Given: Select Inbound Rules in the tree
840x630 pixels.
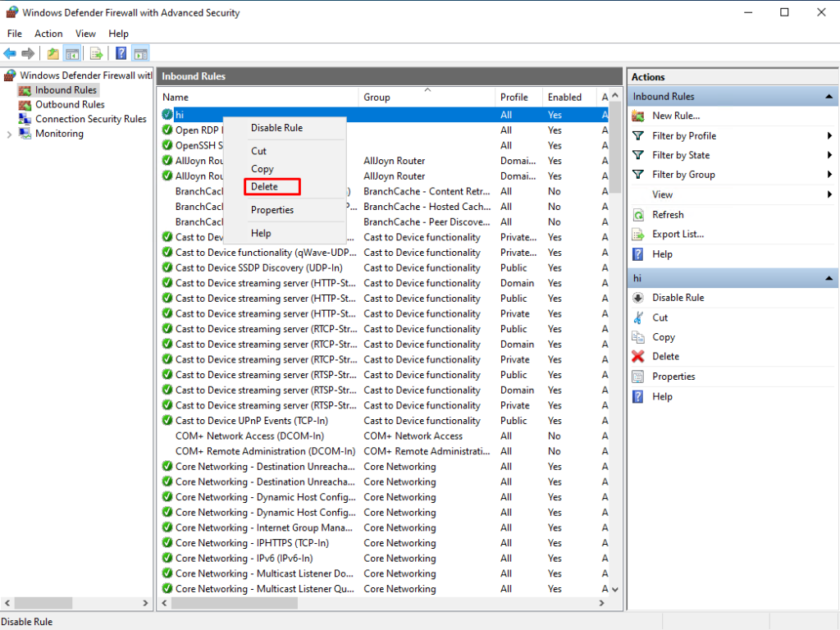Looking at the screenshot, I should [x=66, y=90].
